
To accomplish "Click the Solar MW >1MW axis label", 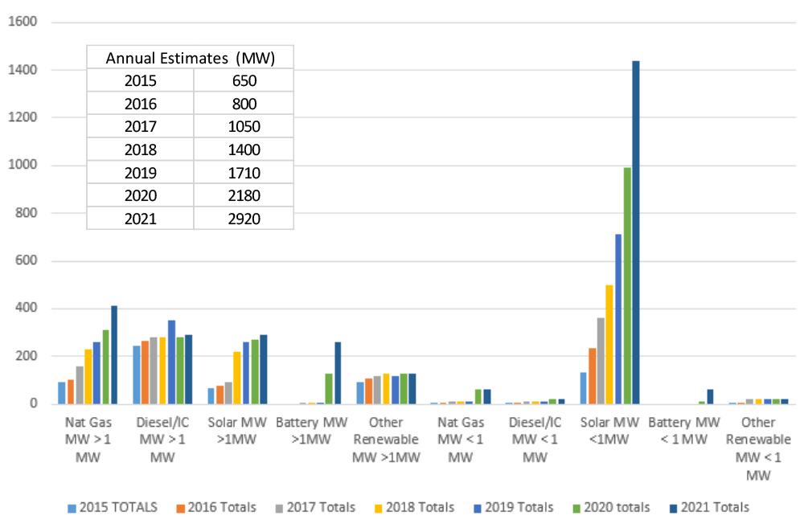I will click(x=236, y=430).
